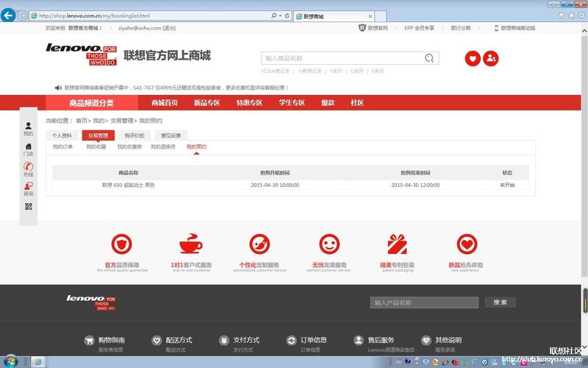Click the 我的 person icon in sidebar
Screen dimensions: 588x368
tap(28, 125)
